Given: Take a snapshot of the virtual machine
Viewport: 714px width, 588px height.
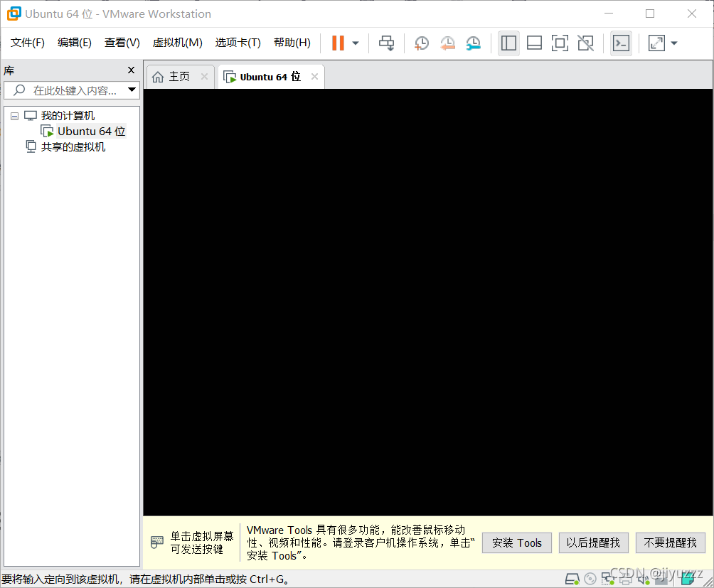Looking at the screenshot, I should (x=421, y=43).
